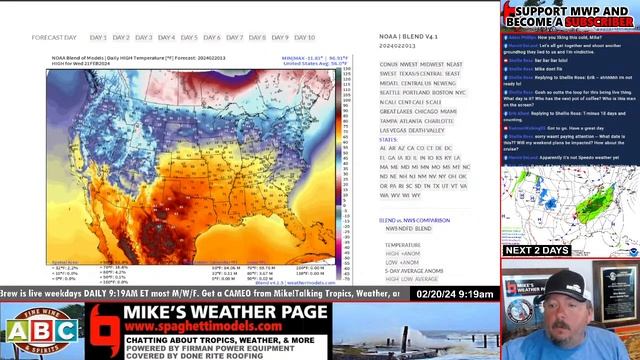The image size is (640, 360).
Task: Click the NOAA emblem on the Next 2 Days map
Action: tap(633, 252)
